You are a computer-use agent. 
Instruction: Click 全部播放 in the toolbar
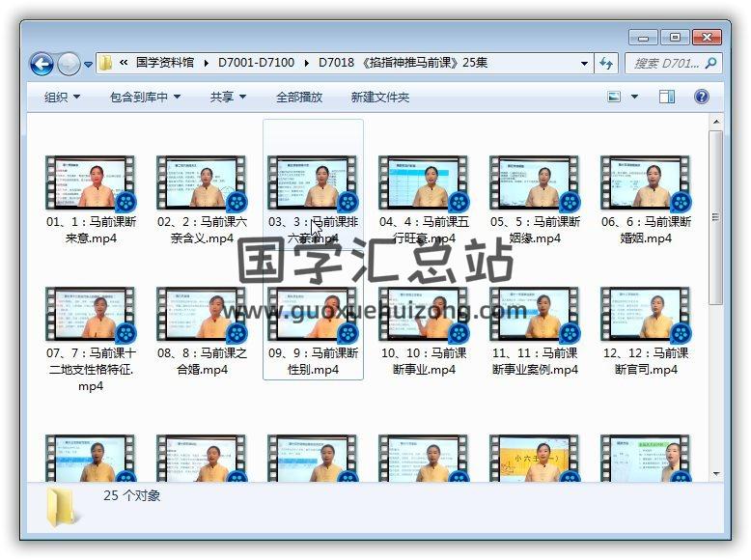tap(299, 98)
